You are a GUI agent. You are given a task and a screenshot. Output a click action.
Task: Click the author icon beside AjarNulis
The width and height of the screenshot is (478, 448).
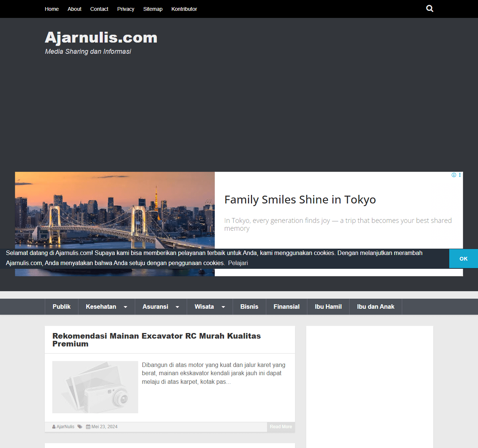(54, 427)
